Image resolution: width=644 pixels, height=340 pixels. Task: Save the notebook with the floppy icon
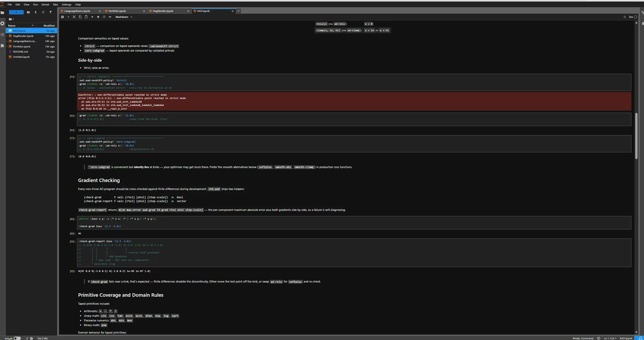62,17
